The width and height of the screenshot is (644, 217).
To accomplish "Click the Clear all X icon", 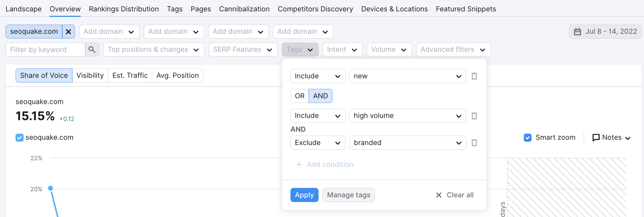I will tap(439, 195).
